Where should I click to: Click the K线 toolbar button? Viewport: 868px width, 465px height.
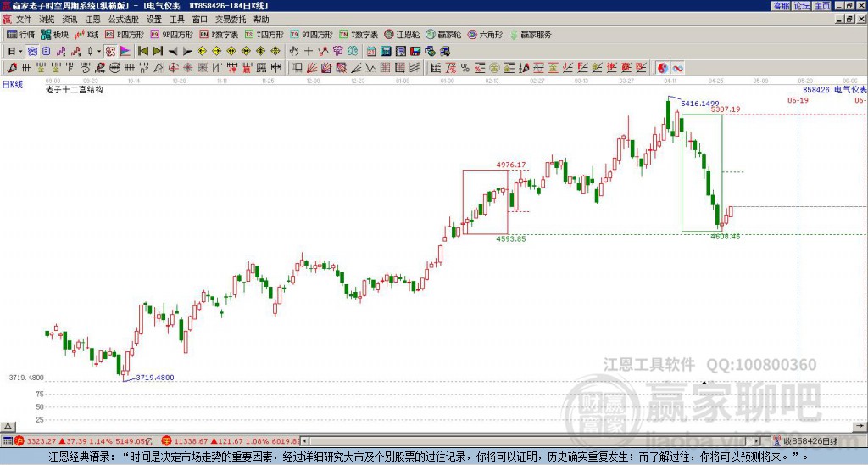(x=86, y=34)
